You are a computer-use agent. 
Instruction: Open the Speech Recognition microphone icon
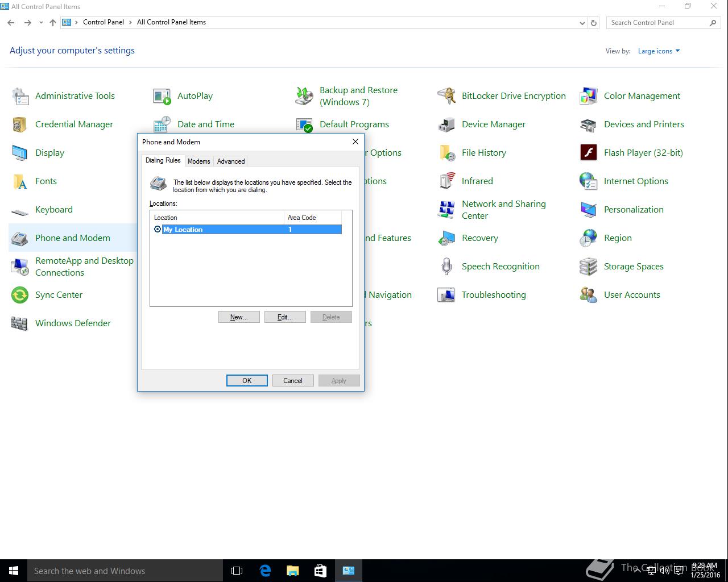coord(446,267)
